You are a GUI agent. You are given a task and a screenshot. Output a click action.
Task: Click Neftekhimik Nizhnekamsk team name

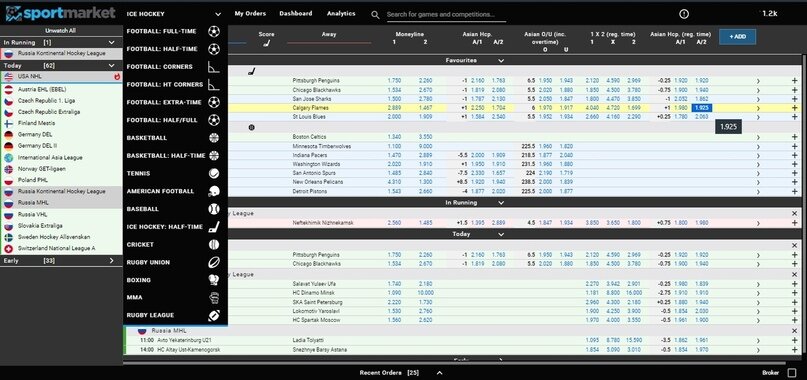point(322,223)
